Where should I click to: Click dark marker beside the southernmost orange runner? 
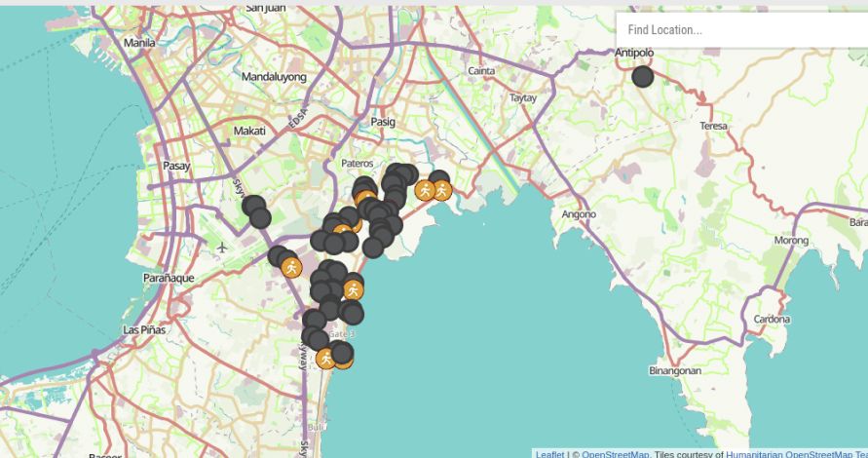point(342,353)
